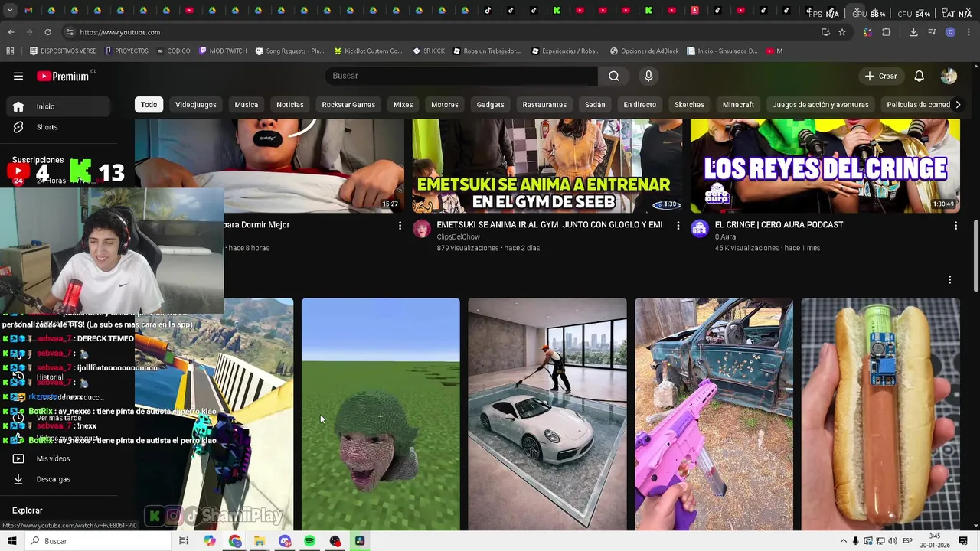This screenshot has width=980, height=551.
Task: Open the MOD TWITCH bookmark
Action: point(223,51)
